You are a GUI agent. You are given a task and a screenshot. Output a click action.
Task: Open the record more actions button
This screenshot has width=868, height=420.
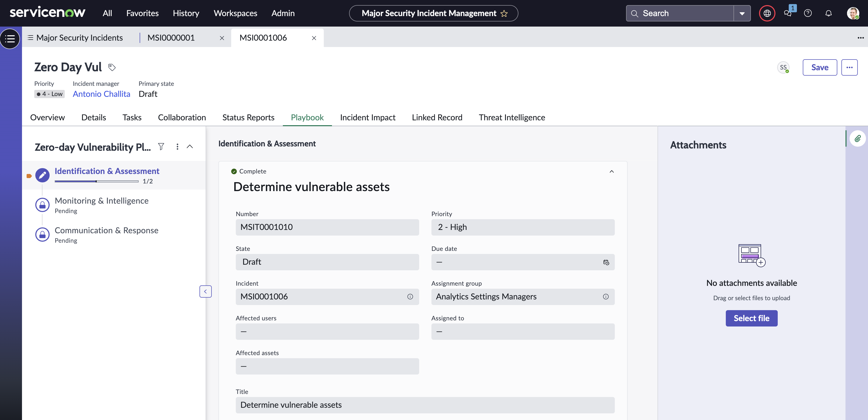[x=849, y=67]
